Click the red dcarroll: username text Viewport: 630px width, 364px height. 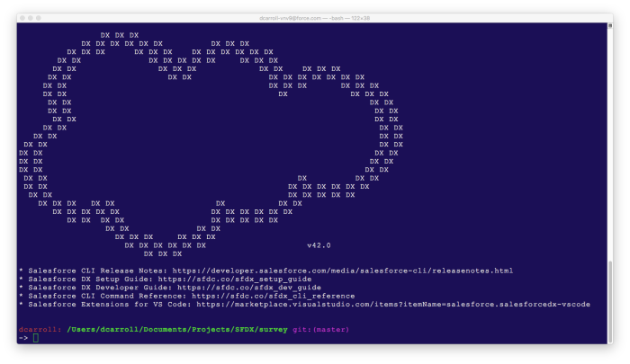coord(40,330)
